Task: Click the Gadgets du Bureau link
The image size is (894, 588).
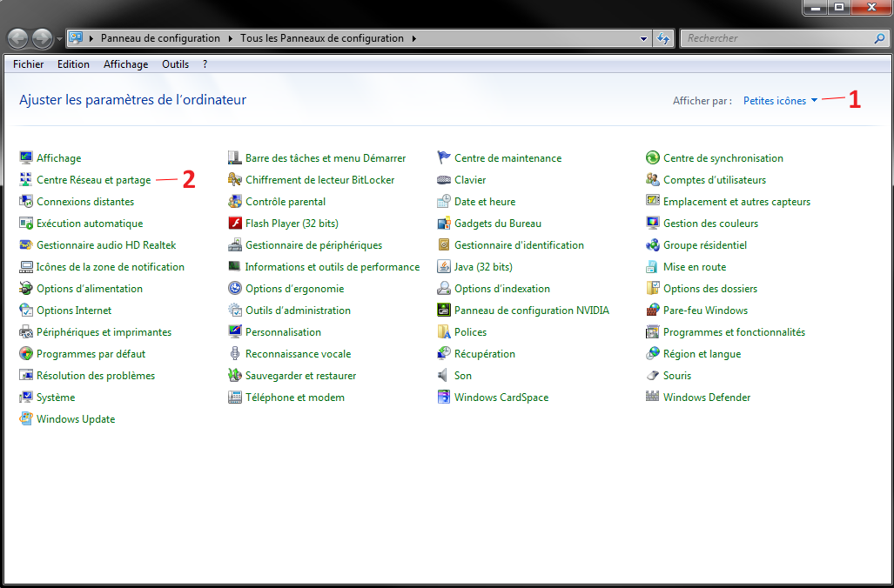Action: [498, 224]
